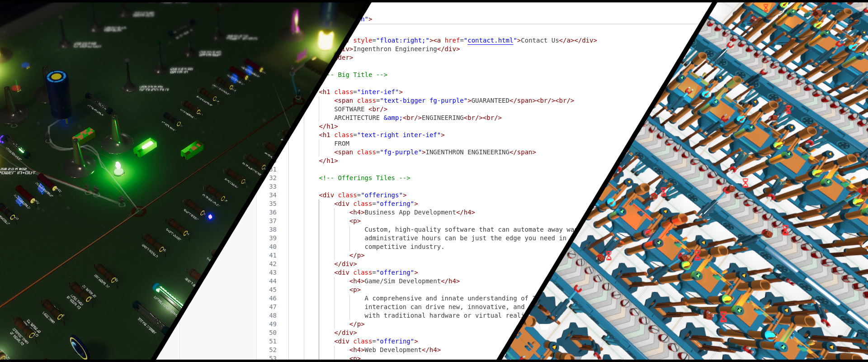Screen dimensions: 868x362
Task: Click line number 46 in the gutter
Action: click(x=273, y=298)
